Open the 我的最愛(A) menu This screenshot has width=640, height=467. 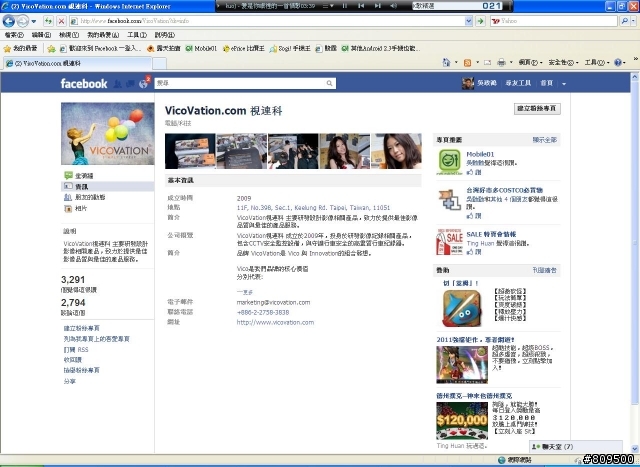click(103, 35)
